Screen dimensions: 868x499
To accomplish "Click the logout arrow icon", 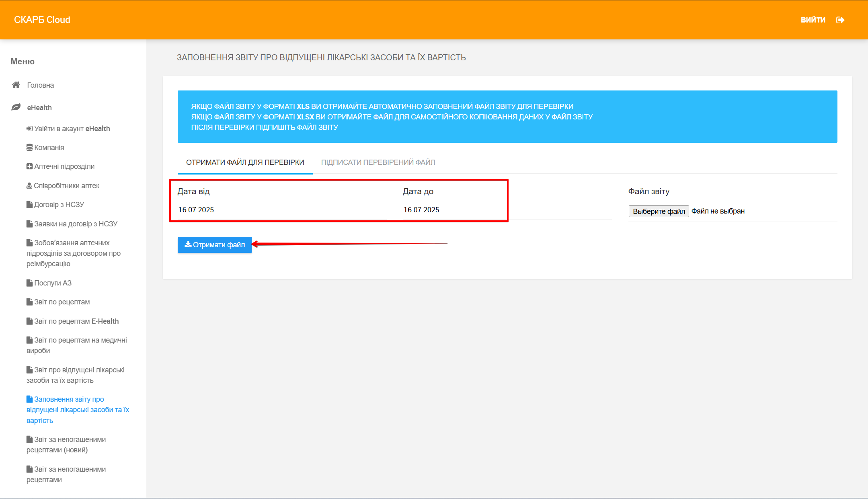I will pos(840,20).
